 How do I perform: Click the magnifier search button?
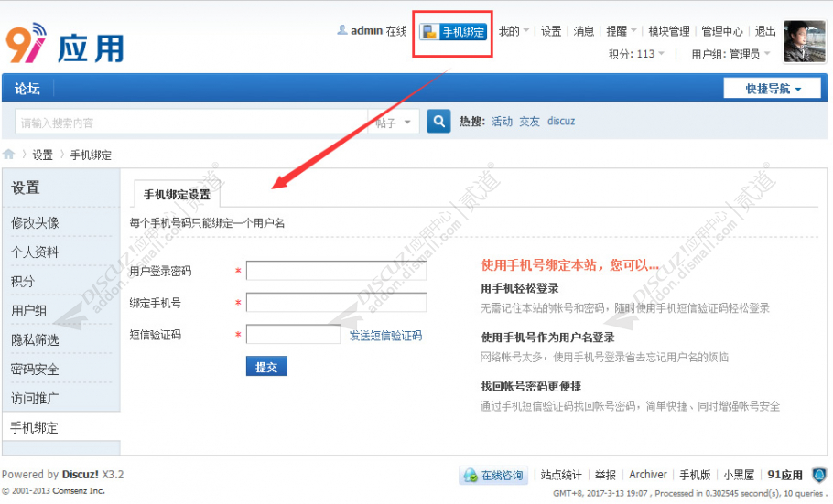438,122
